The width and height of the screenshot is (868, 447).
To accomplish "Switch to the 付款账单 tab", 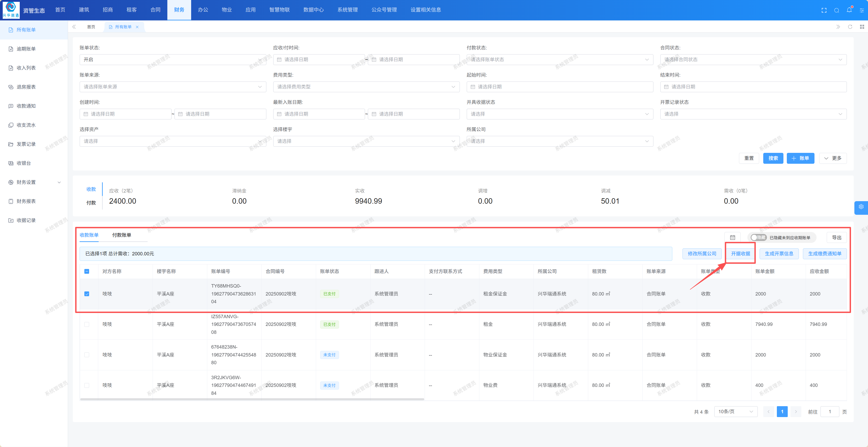I will pyautogui.click(x=122, y=235).
